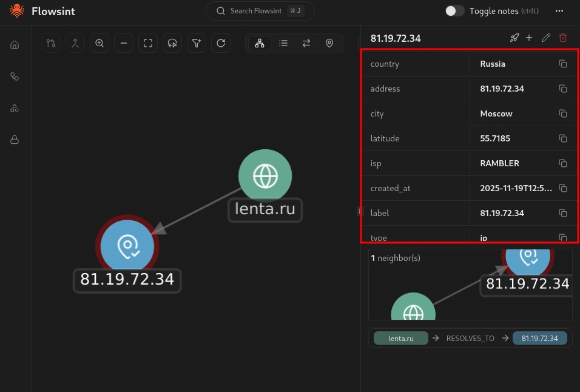Click the refresh graph icon
The width and height of the screenshot is (580, 392).
[x=221, y=43]
